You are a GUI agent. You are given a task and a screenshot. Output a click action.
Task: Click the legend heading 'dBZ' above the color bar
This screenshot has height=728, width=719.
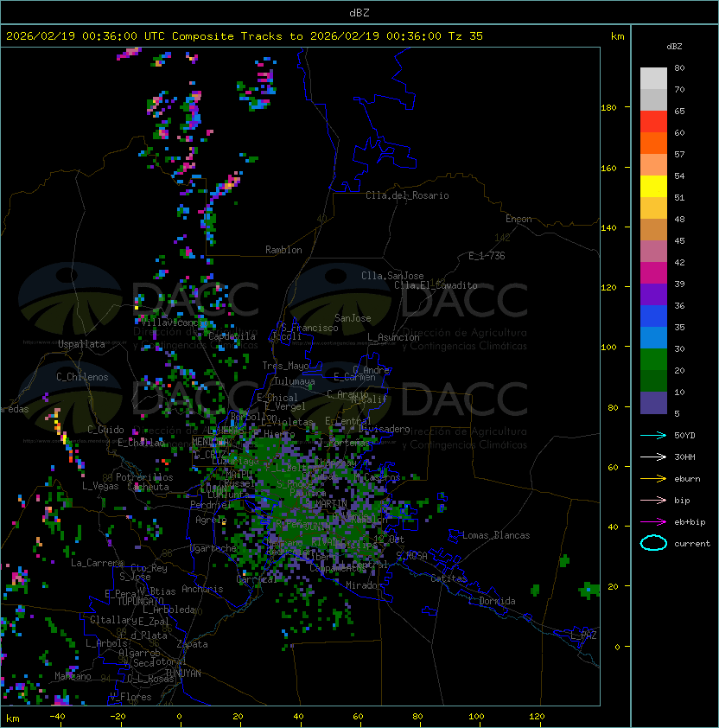pyautogui.click(x=674, y=47)
